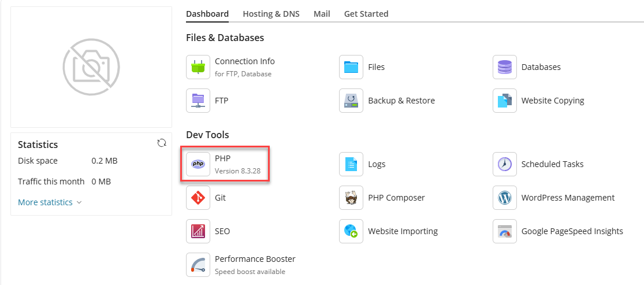Click the 'Dev Tools' section heading

click(207, 135)
